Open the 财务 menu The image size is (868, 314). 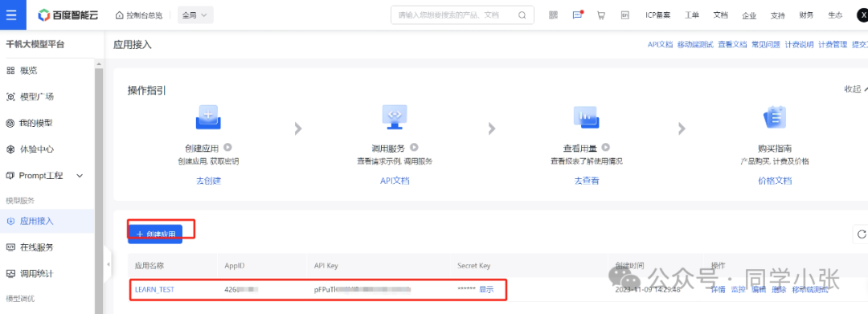pyautogui.click(x=807, y=15)
